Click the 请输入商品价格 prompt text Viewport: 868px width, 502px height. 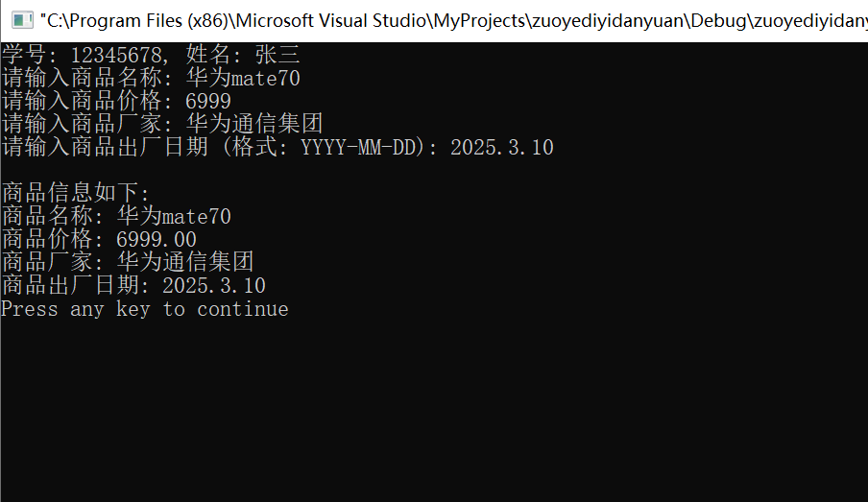coord(82,102)
